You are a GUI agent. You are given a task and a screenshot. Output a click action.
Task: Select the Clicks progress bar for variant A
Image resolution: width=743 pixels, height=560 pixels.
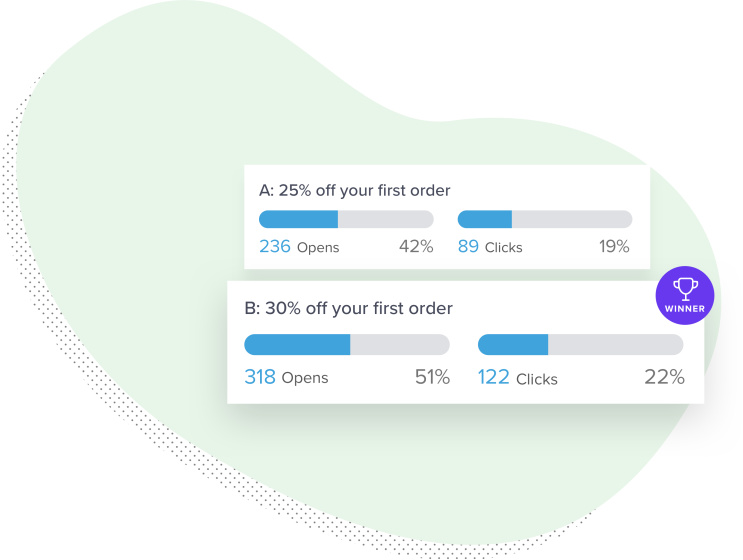click(x=544, y=219)
